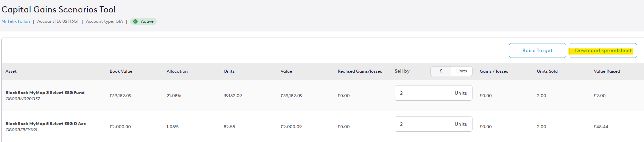Click the Raise Target button
Viewport: 644px width, 142px height.
click(537, 50)
